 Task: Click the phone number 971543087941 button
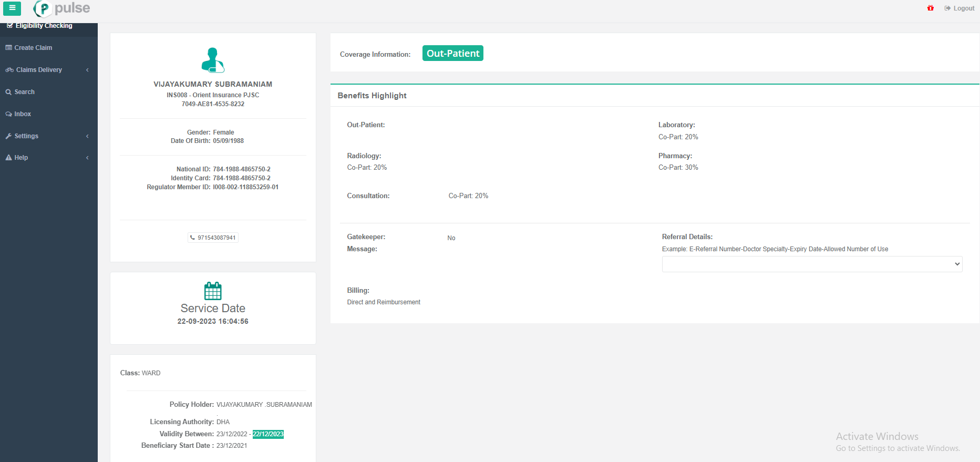[x=216, y=238]
